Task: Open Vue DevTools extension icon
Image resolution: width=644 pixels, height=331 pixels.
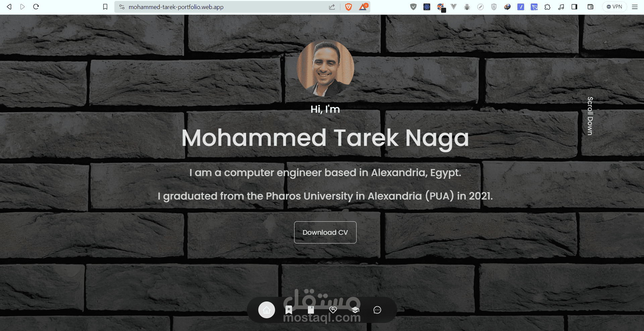Action: click(x=454, y=7)
